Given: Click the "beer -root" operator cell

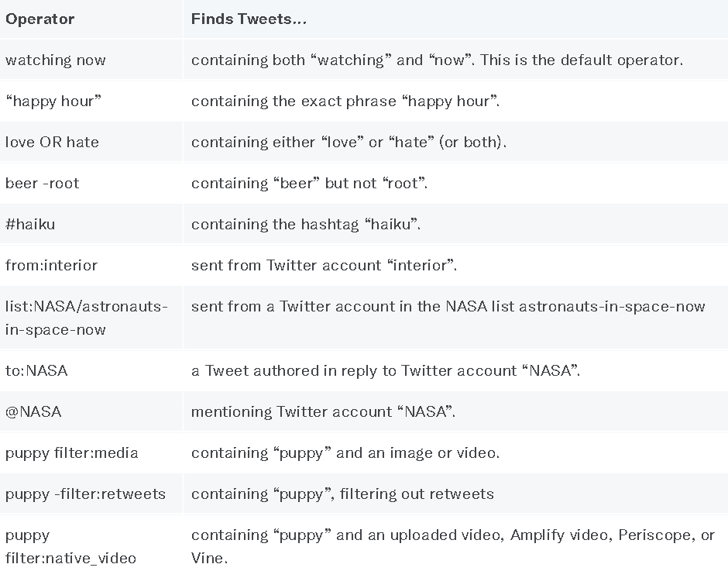Looking at the screenshot, I should pos(43,184).
